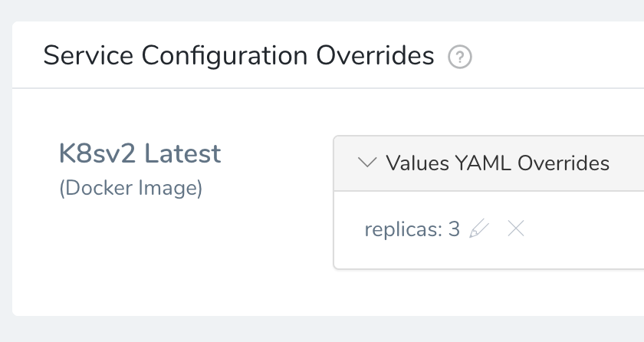The height and width of the screenshot is (342, 644).
Task: Click the Service Configuration Overrides heading
Action: [238, 56]
